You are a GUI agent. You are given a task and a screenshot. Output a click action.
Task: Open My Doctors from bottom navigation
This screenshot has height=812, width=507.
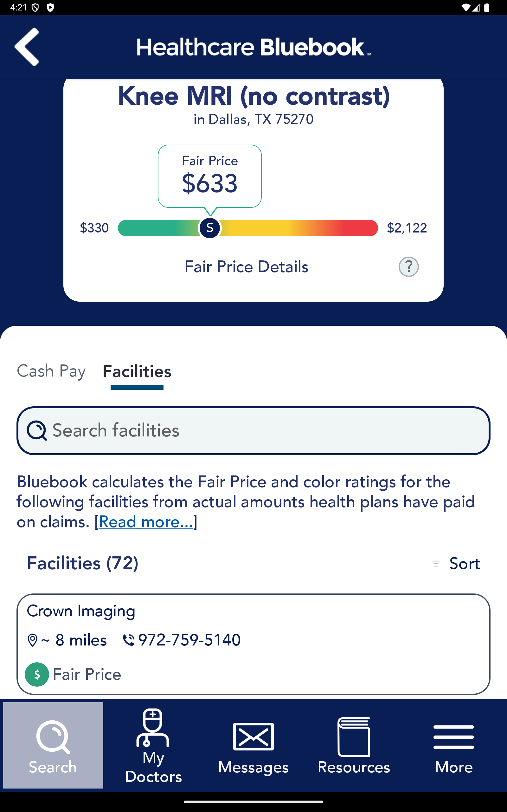tap(153, 745)
